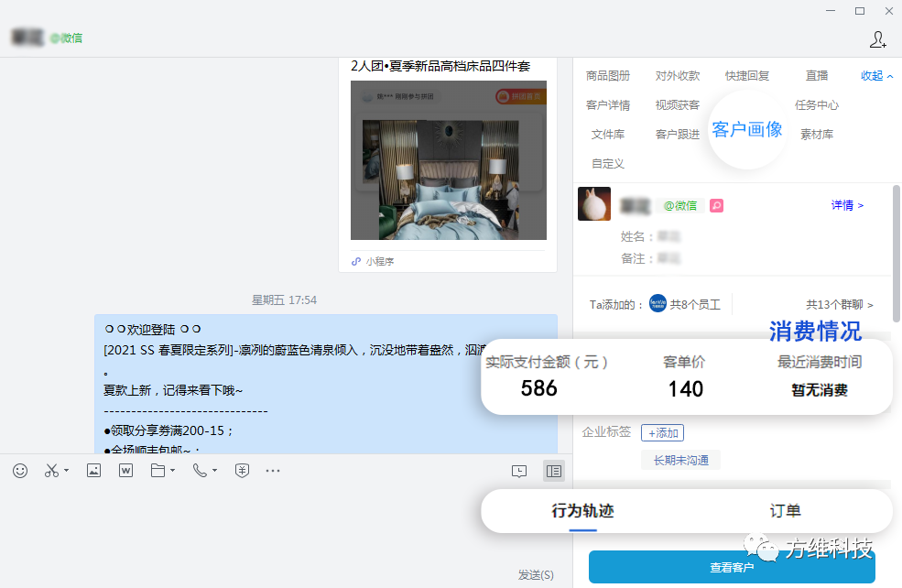This screenshot has width=902, height=588.
Task: Open the emoji picker
Action: pos(20,471)
